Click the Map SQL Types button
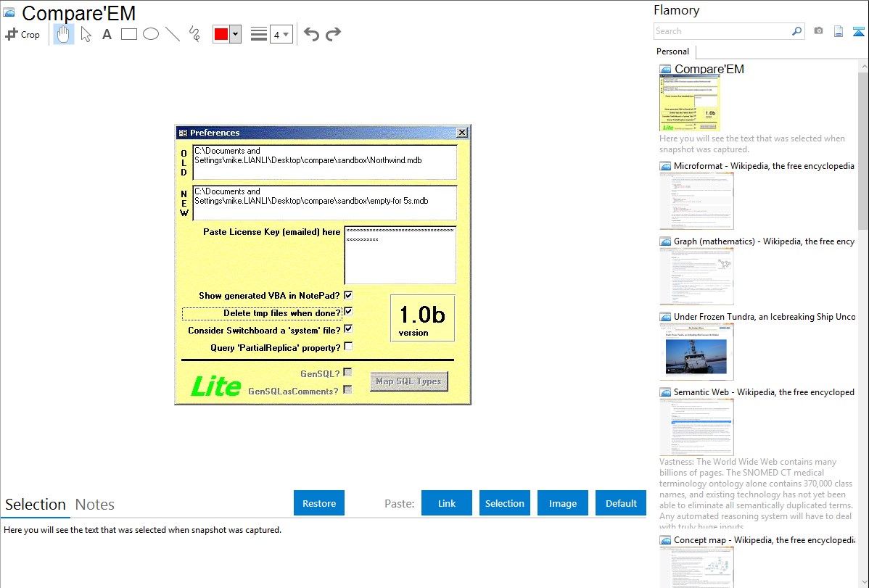This screenshot has width=869, height=588. point(409,381)
